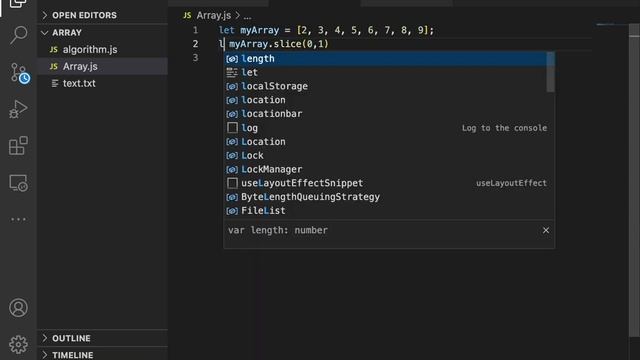The width and height of the screenshot is (640, 360).
Task: Select the LockManager suggestion
Action: (386, 169)
